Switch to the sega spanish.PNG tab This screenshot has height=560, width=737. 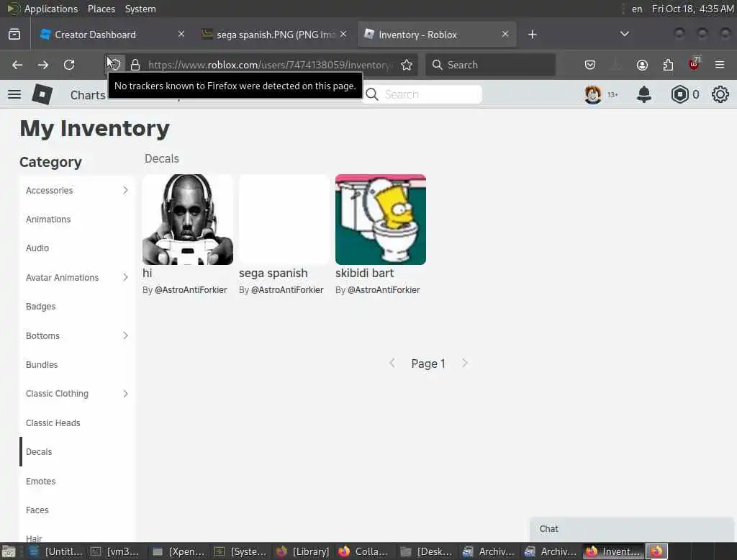coord(275,35)
